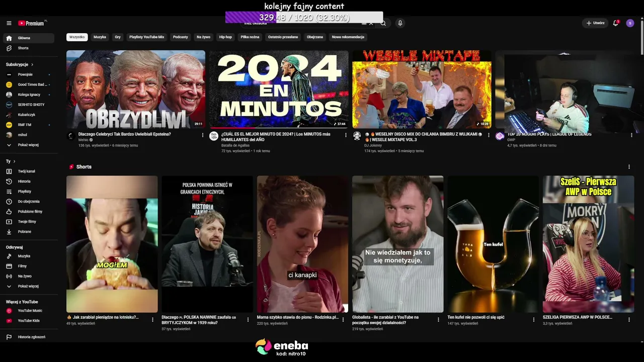Play the MOGŁEM burger short thumbnail
The height and width of the screenshot is (362, 644).
112,244
